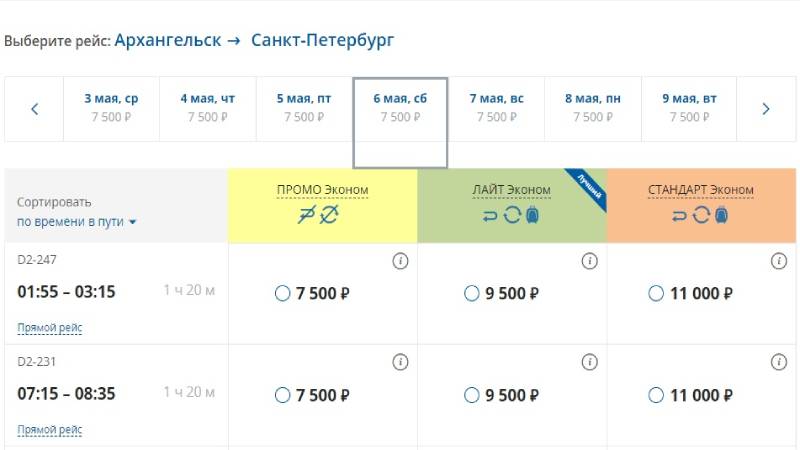Image resolution: width=800 pixels, height=450 pixels.
Task: Click 'Прямой рейс' link for flight D2-247
Action: coord(49,328)
